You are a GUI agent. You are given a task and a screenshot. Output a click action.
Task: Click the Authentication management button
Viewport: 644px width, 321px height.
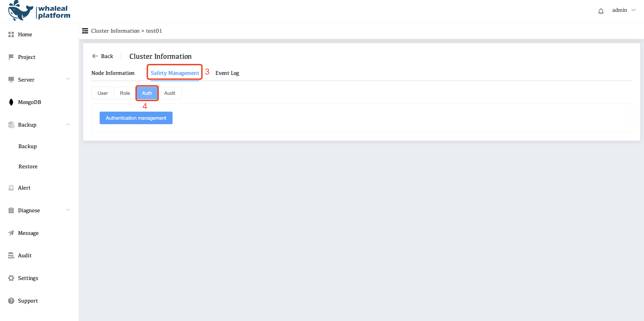[x=136, y=118]
